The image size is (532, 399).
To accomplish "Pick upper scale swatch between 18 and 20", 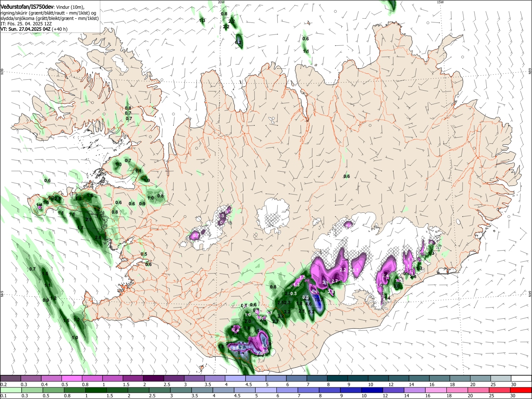I will click(x=460, y=379).
